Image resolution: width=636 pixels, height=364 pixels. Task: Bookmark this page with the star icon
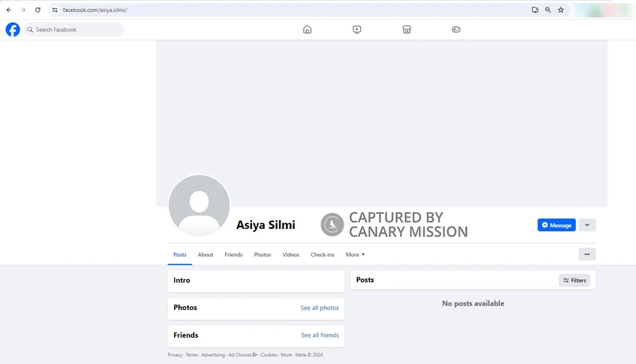tap(561, 10)
